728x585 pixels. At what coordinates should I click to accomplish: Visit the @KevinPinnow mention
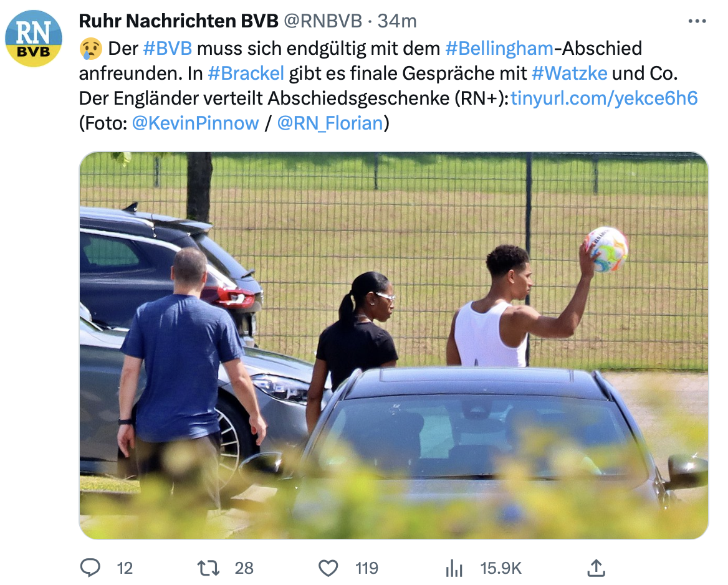coord(196,123)
